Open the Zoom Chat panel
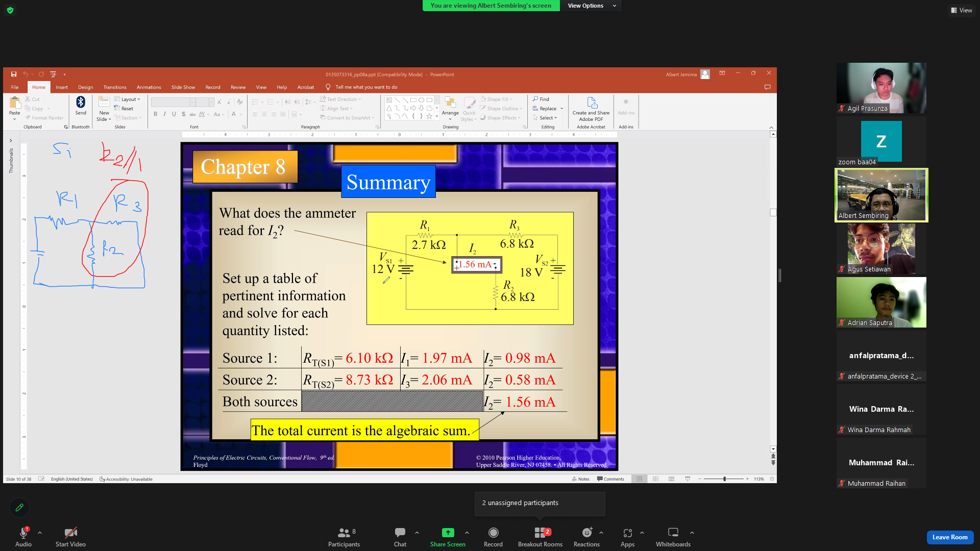The image size is (980, 551). point(400,537)
